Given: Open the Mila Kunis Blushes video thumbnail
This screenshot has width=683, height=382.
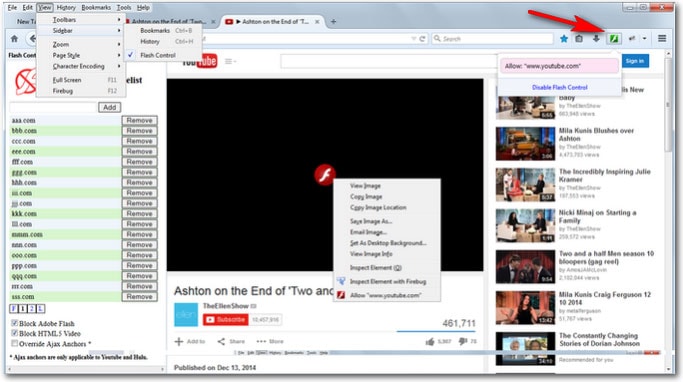Looking at the screenshot, I should (525, 144).
